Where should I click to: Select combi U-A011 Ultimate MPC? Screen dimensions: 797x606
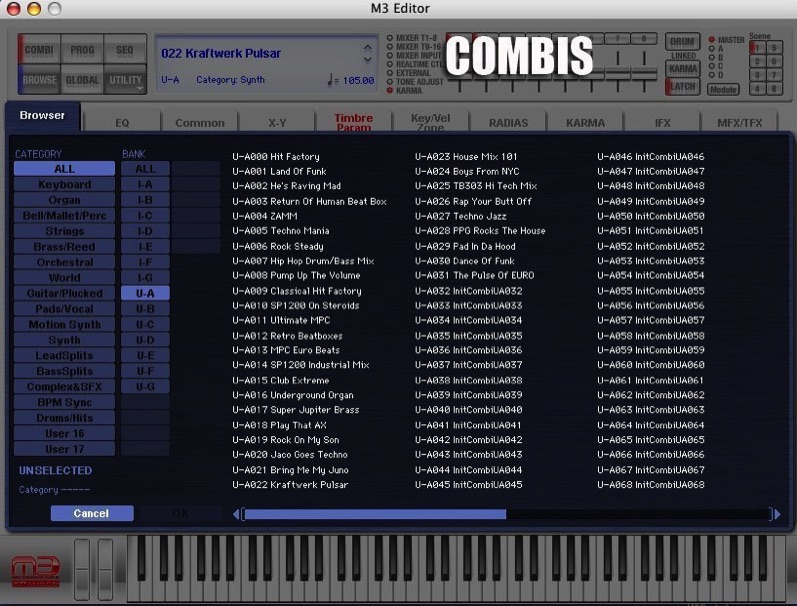click(x=281, y=320)
